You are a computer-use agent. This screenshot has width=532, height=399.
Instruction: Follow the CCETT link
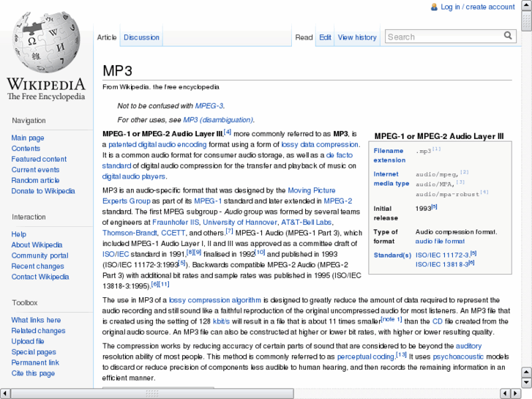click(173, 233)
